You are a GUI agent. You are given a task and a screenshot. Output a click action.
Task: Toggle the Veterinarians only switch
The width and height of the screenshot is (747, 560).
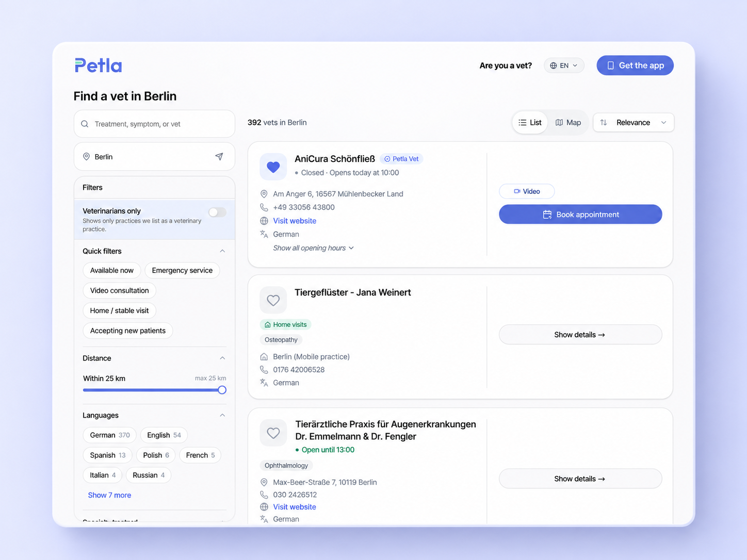[x=217, y=212]
